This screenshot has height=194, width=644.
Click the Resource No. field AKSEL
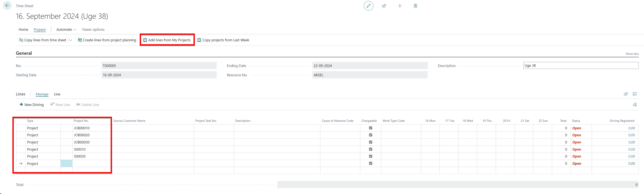[x=370, y=75]
